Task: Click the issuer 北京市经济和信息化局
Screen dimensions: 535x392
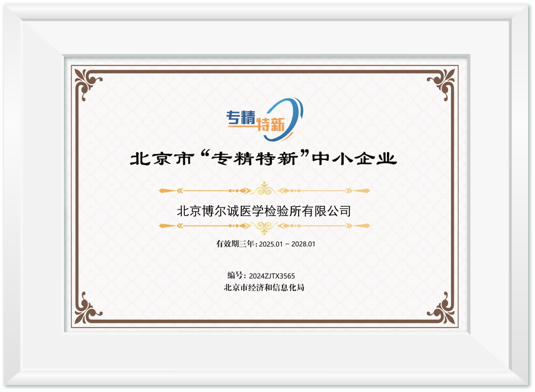Action: (x=264, y=287)
